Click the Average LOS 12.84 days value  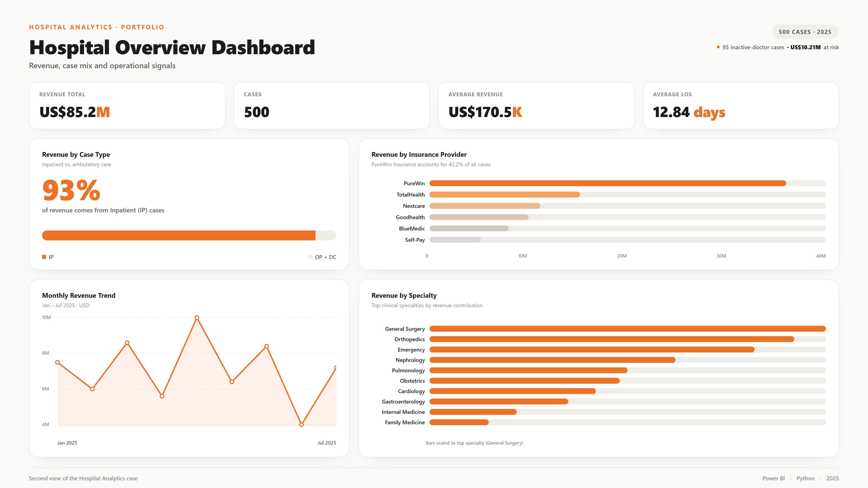click(x=689, y=112)
